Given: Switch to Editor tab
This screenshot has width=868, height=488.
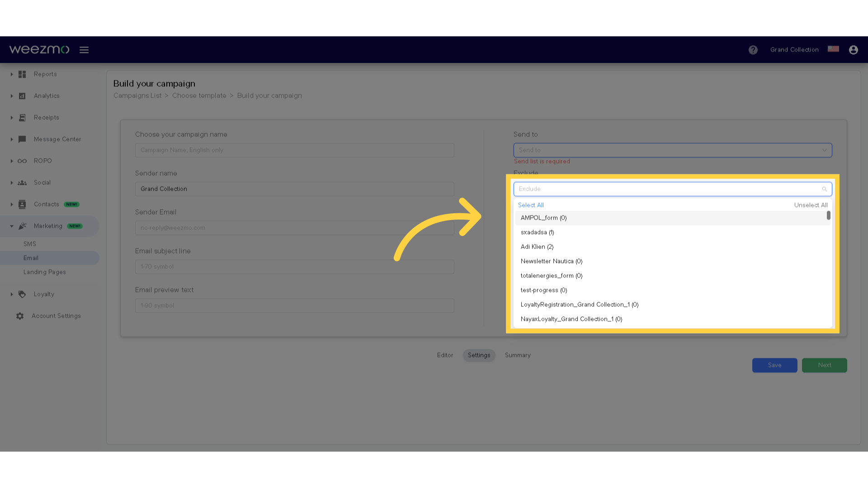Looking at the screenshot, I should tap(445, 355).
